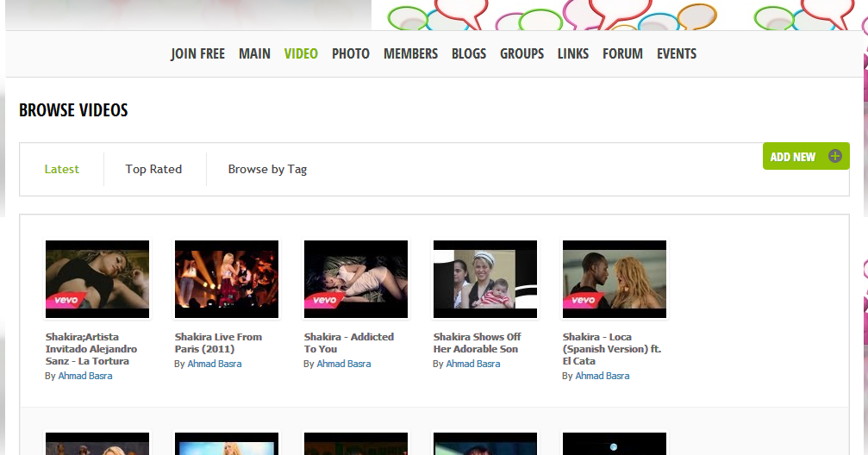Click the plus icon on Add New
868x455 pixels.
[x=834, y=156]
